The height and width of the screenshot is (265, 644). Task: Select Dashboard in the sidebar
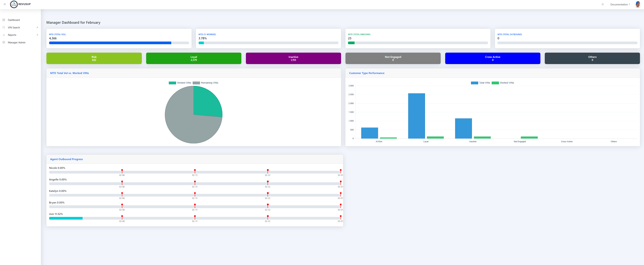pyautogui.click(x=14, y=20)
